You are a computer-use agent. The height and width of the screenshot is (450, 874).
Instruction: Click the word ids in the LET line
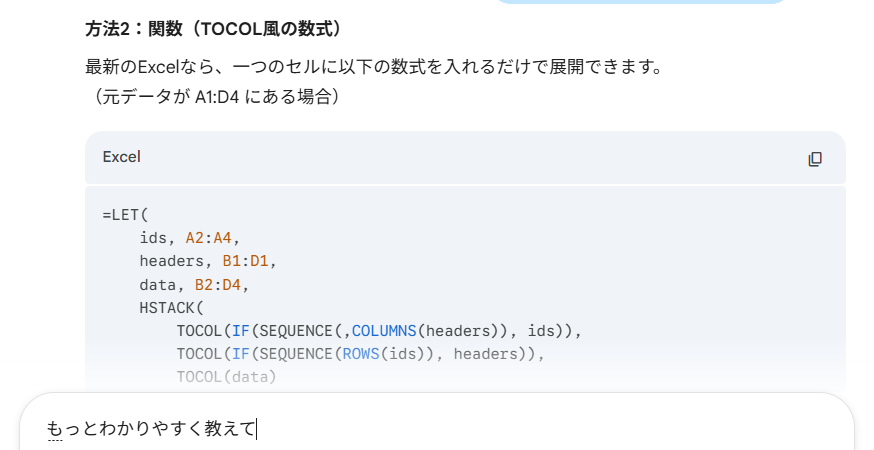156,238
